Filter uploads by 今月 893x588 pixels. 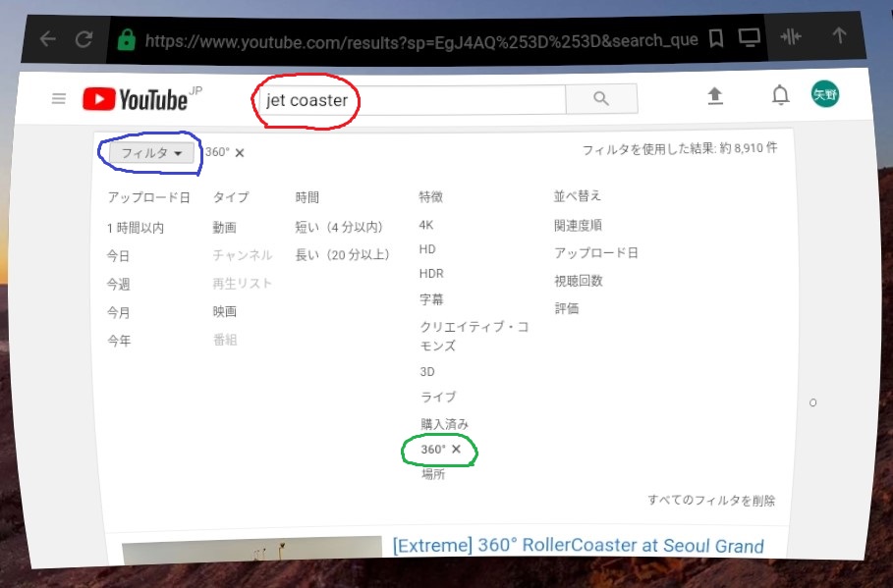pyautogui.click(x=119, y=312)
